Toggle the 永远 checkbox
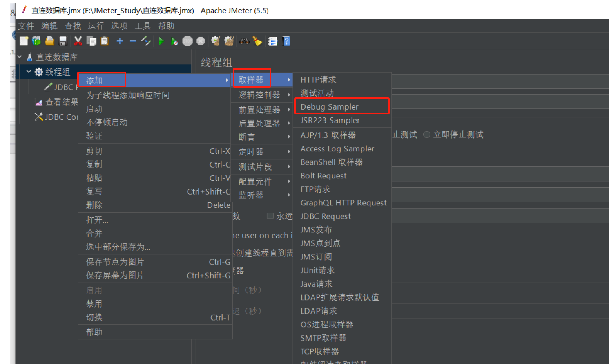 [270, 216]
